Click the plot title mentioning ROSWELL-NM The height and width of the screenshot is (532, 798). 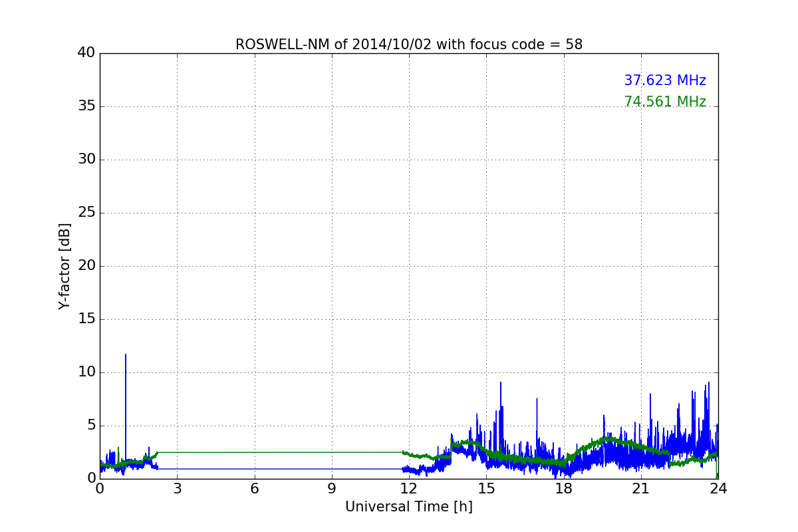pos(409,45)
